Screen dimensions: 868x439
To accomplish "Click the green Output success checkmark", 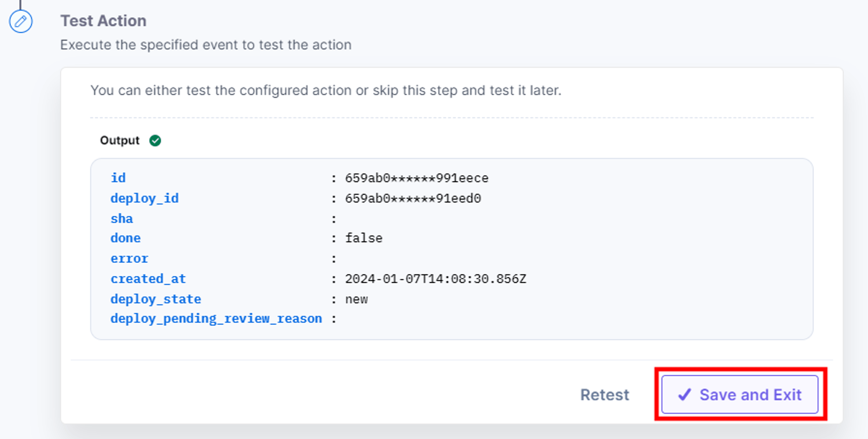I will 155,141.
